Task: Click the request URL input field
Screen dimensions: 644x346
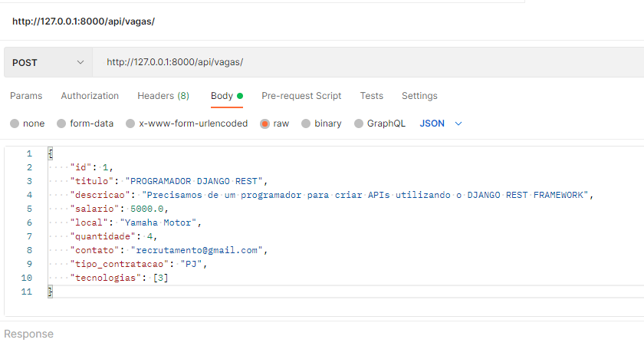Action: coord(368,62)
